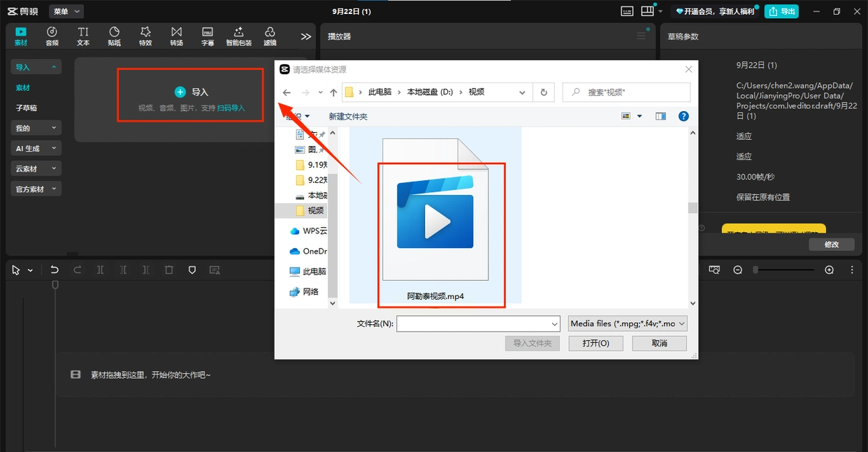Open the 音频 (Audio) panel icon
The height and width of the screenshot is (452, 868).
pyautogui.click(x=52, y=36)
